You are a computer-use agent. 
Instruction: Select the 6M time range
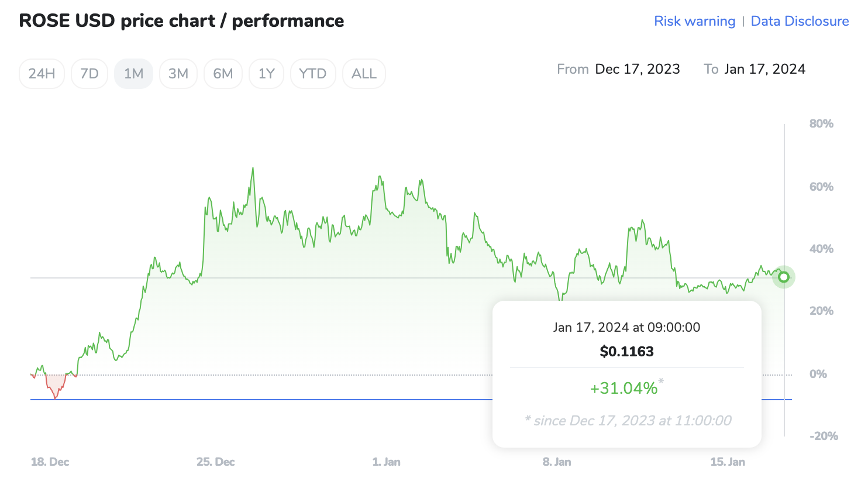click(223, 74)
